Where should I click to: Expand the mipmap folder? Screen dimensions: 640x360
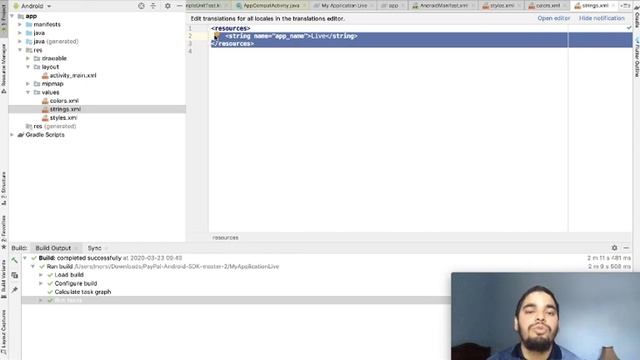click(28, 84)
